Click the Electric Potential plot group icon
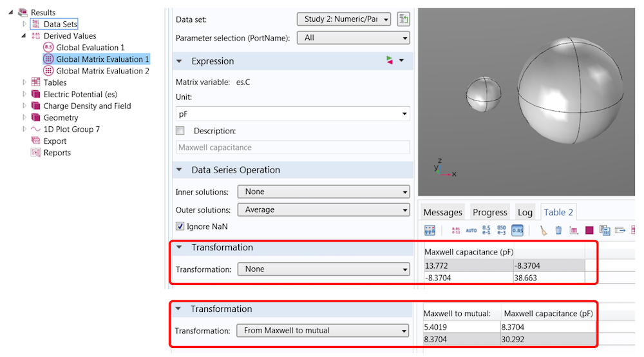 pos(35,94)
